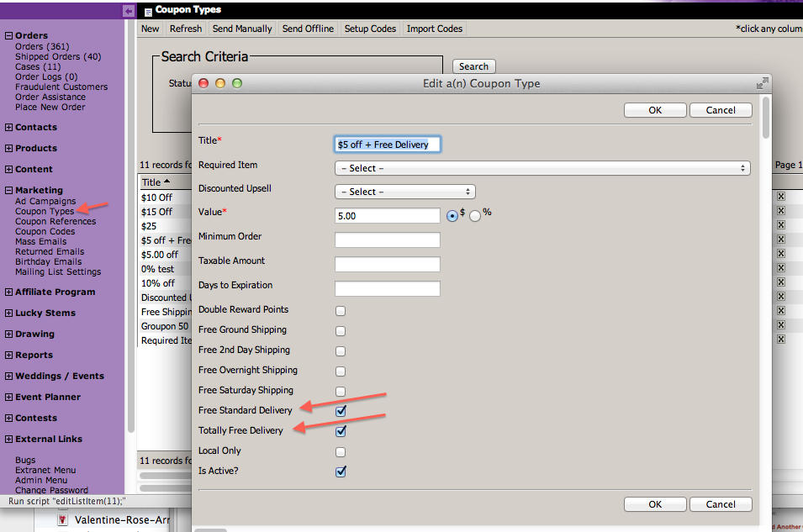Click the sidebar collapse arrow icon

tap(128, 11)
